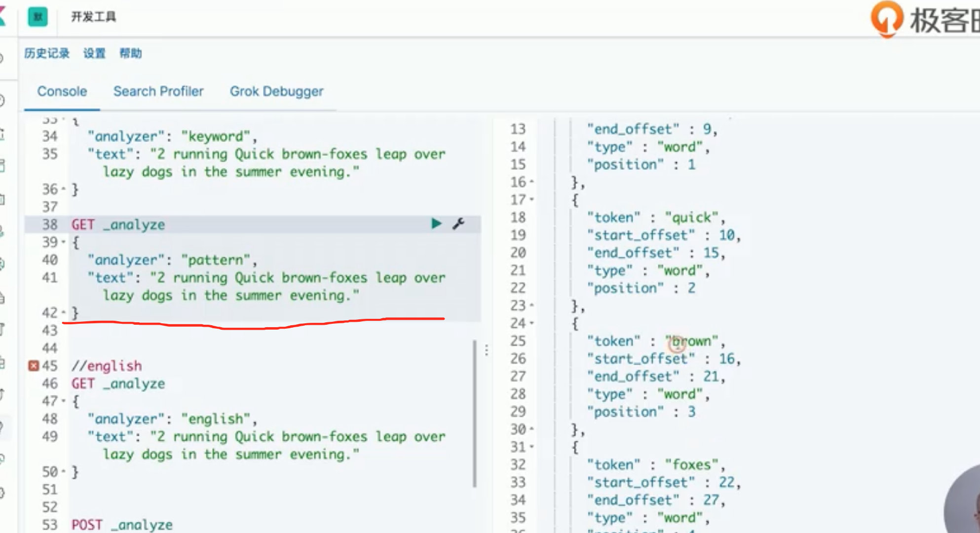Place cursor on GET _analyze line 38
Image resolution: width=980 pixels, height=533 pixels.
pos(118,225)
